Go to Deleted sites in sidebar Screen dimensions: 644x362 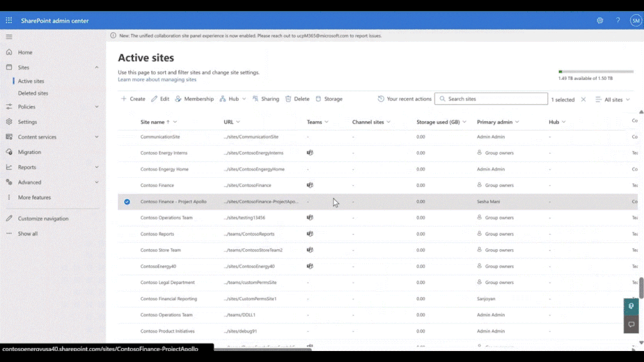33,93
